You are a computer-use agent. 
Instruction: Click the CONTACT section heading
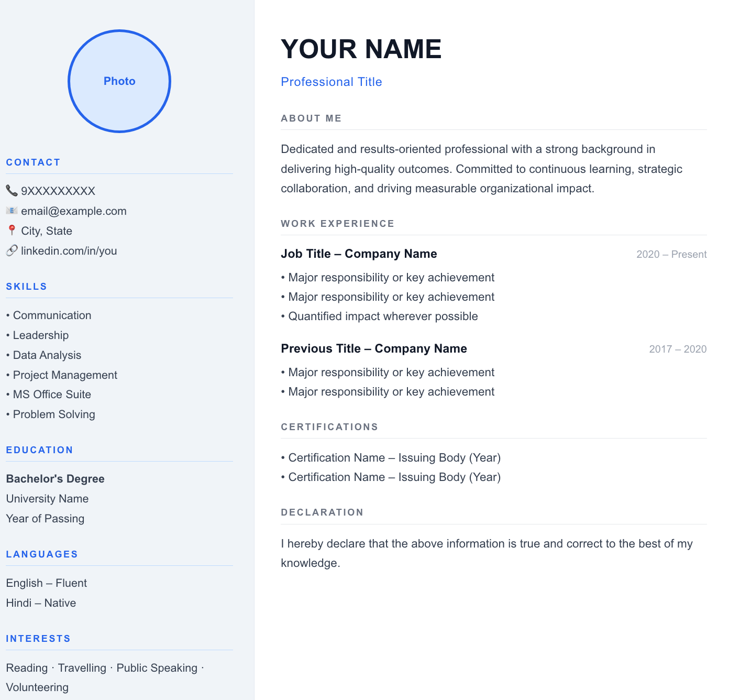[x=34, y=162]
